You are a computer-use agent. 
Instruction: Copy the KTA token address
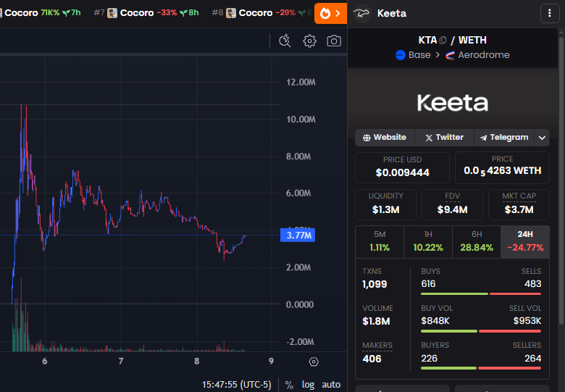[443, 40]
